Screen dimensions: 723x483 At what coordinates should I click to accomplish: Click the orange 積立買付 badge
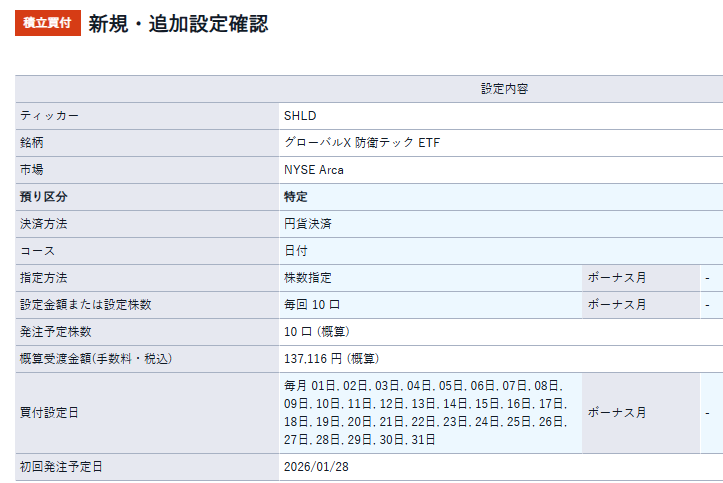(x=47, y=23)
